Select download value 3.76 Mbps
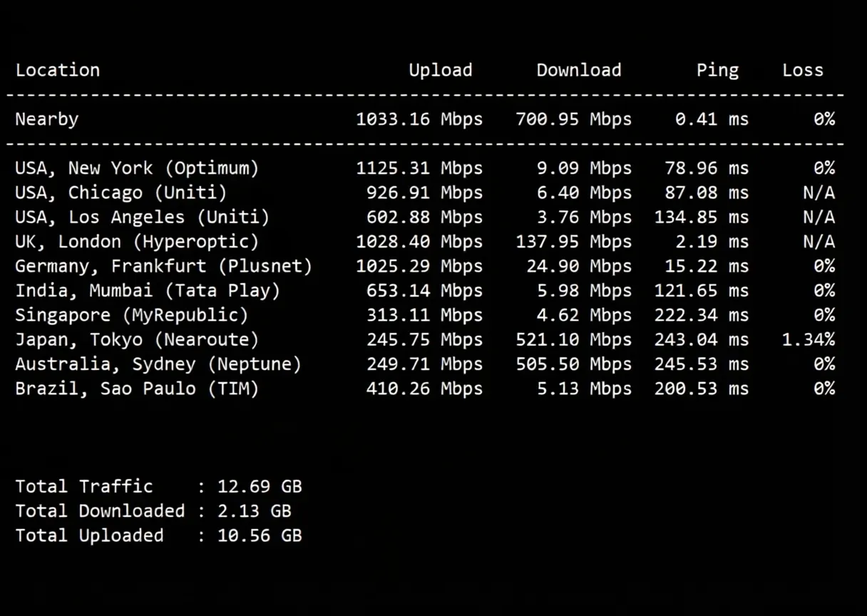 tap(585, 217)
